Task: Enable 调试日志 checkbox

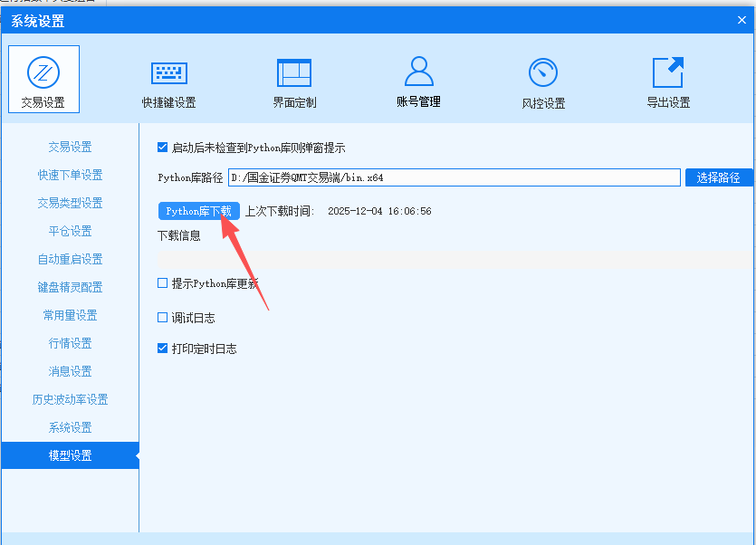Action: point(162,318)
